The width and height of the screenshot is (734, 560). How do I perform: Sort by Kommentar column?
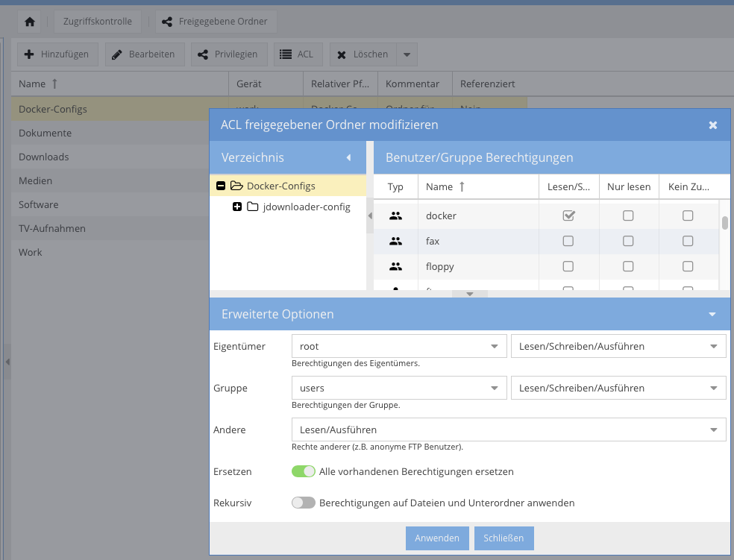415,84
